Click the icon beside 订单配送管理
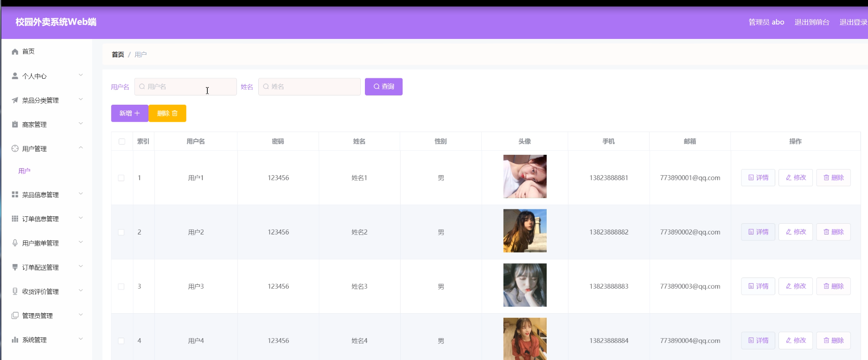This screenshot has width=868, height=360. coord(15,267)
